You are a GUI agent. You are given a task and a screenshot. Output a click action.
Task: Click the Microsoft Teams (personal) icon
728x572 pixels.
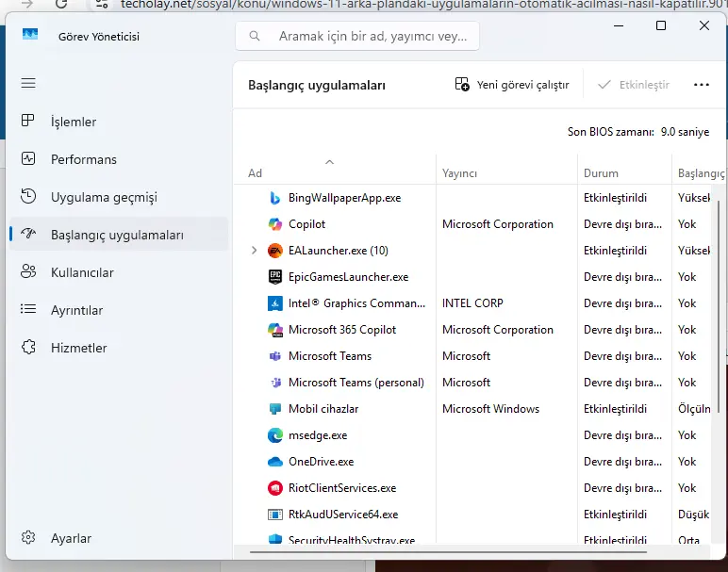[275, 383]
